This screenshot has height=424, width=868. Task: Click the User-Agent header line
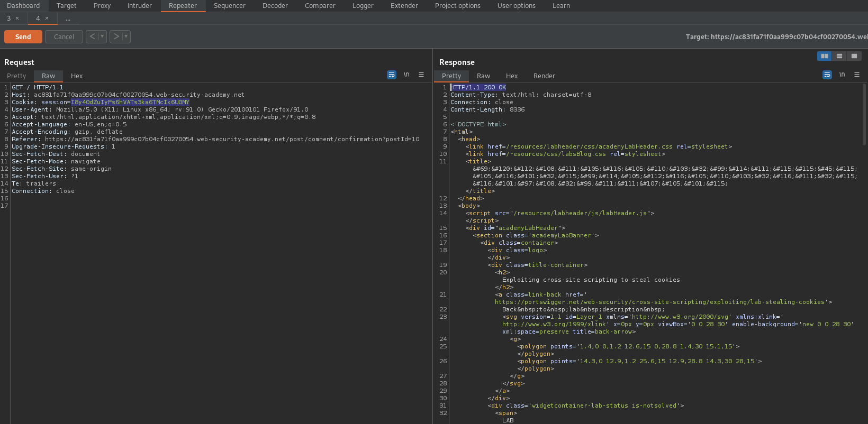click(x=160, y=109)
